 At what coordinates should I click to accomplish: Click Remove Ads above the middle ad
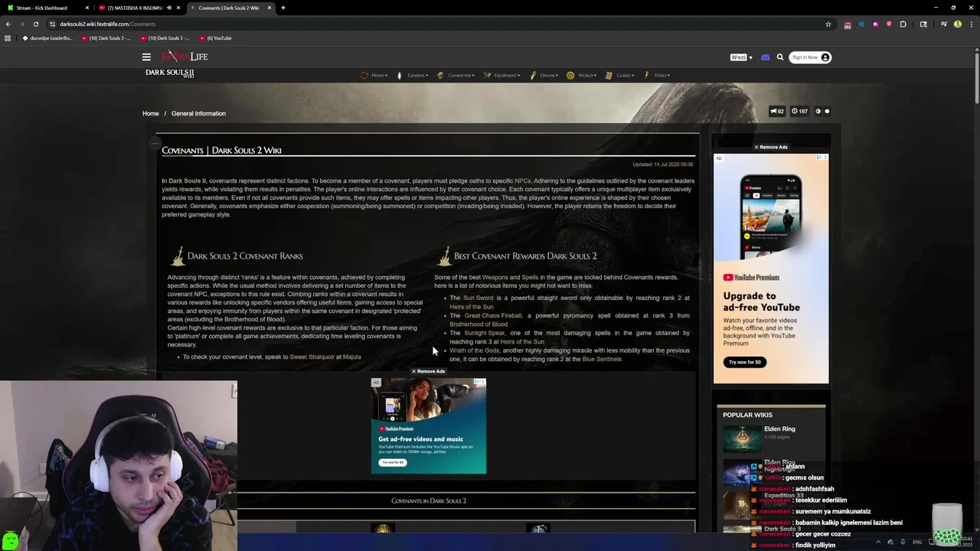[x=428, y=371]
